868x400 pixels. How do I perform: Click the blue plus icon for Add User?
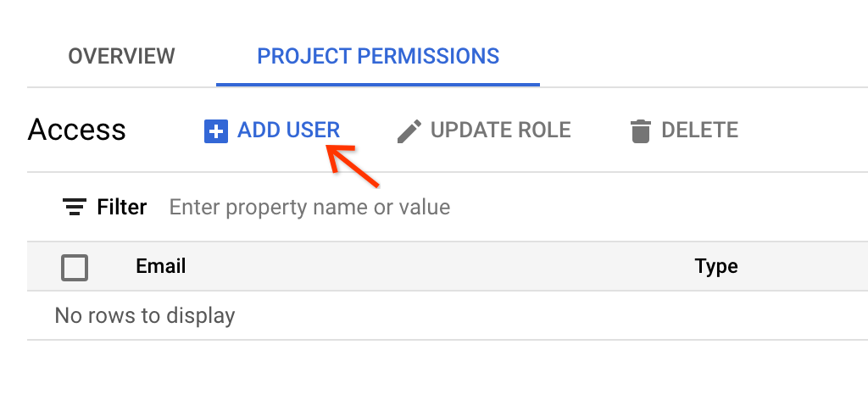coord(216,131)
